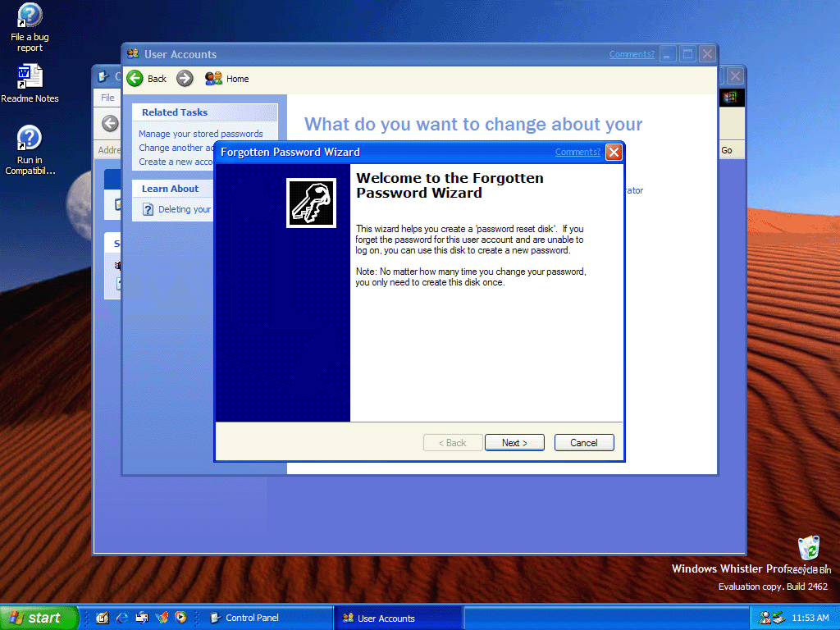The width and height of the screenshot is (840, 630).
Task: Open the File menu in Control Panel window
Action: pyautogui.click(x=107, y=98)
